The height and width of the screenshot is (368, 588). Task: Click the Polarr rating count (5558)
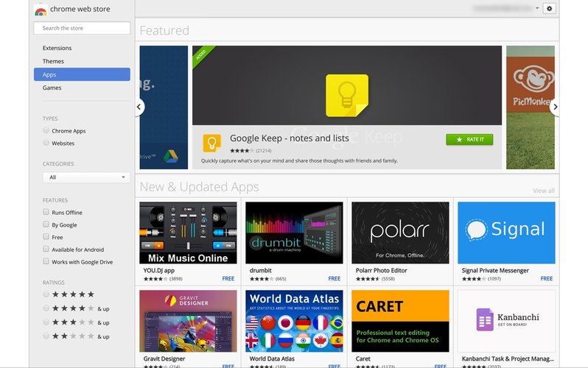pyautogui.click(x=388, y=279)
